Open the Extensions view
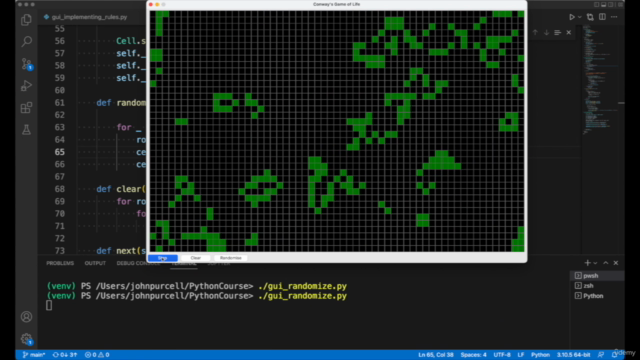 [x=27, y=108]
